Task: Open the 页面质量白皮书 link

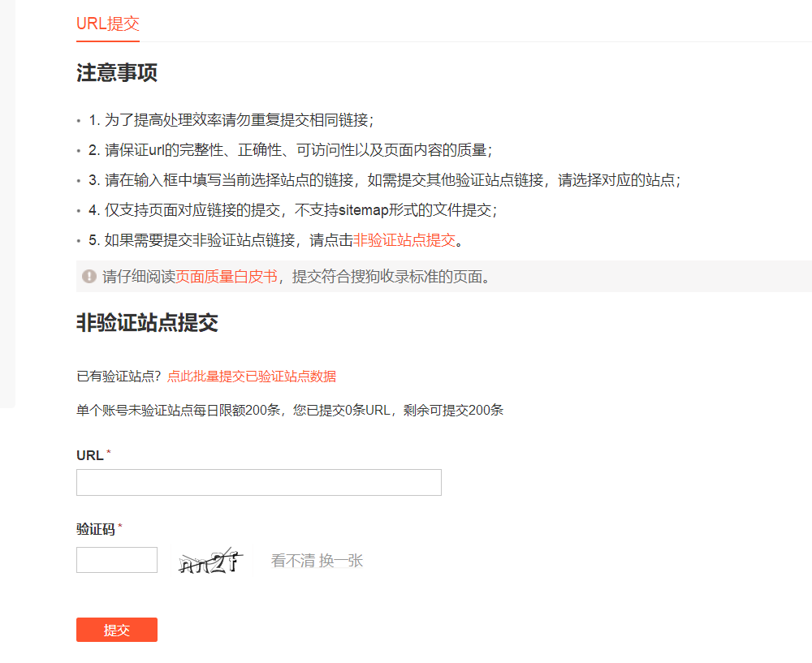Action: [x=227, y=277]
